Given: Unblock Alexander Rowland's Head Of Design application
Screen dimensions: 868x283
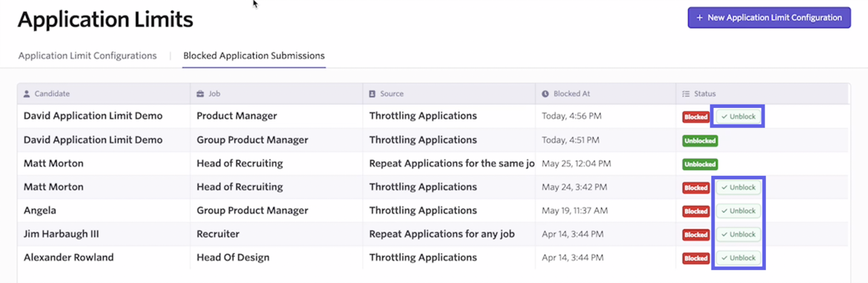Looking at the screenshot, I should (x=739, y=258).
